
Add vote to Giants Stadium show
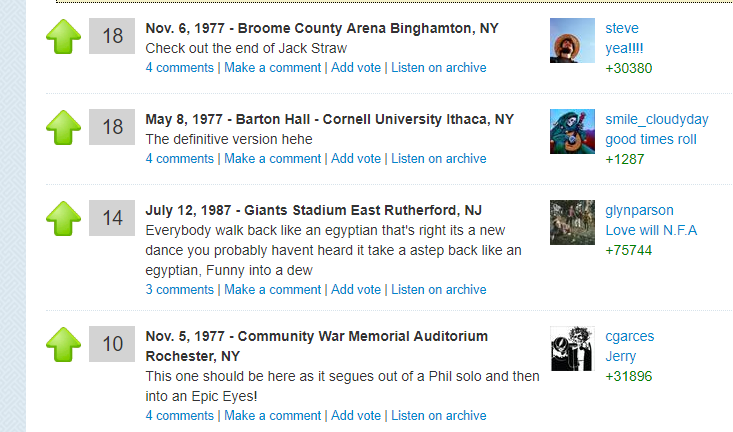tap(356, 290)
